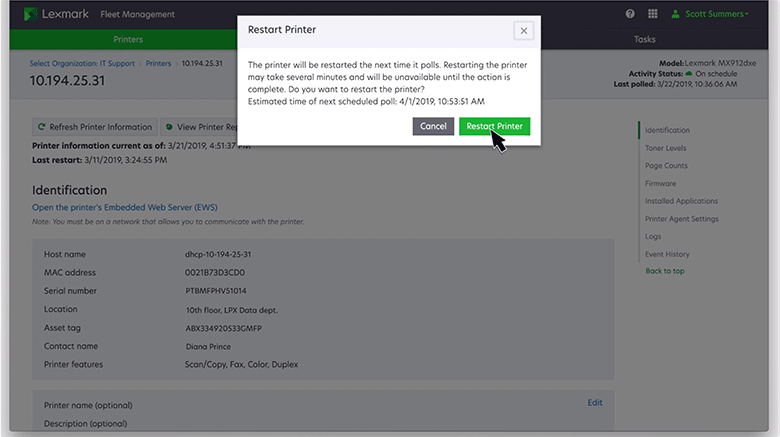Click the Back to top link
Image resolution: width=780 pixels, height=437 pixels.
pos(665,271)
